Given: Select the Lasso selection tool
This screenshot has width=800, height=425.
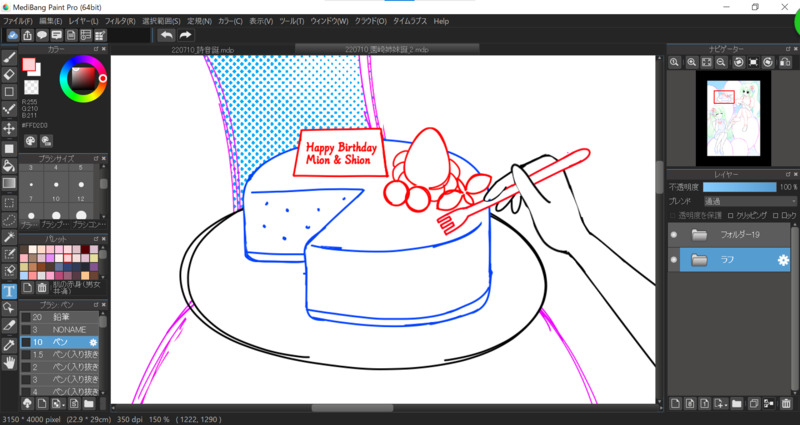Looking at the screenshot, I should point(9,220).
